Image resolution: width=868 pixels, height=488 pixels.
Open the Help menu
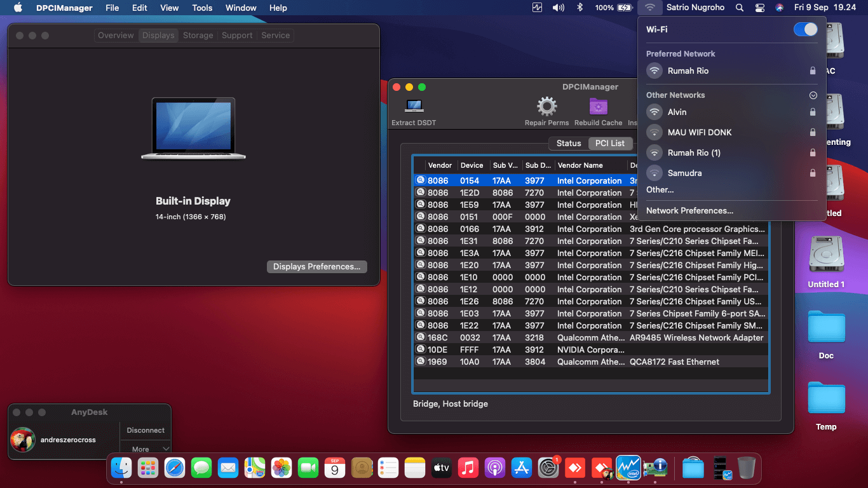[x=278, y=8]
